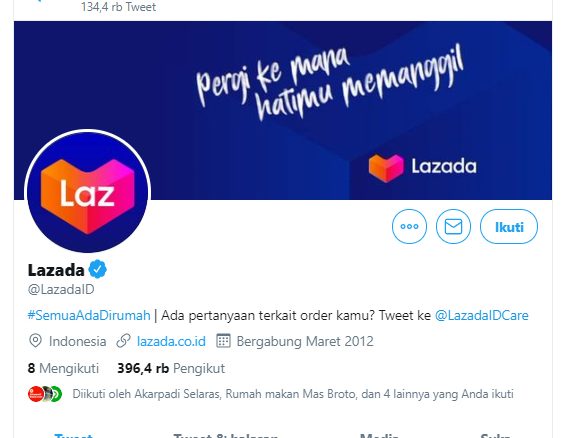Screen dimensions: 563x438
Task: Open the lazada.co.id website link
Action: [x=171, y=341]
